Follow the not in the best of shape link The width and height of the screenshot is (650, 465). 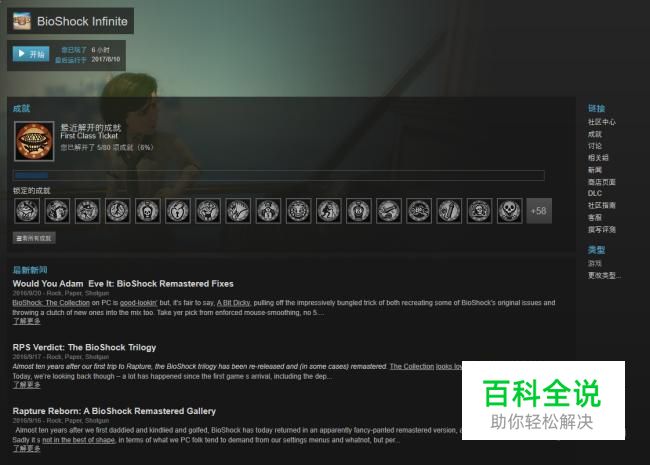coord(78,440)
